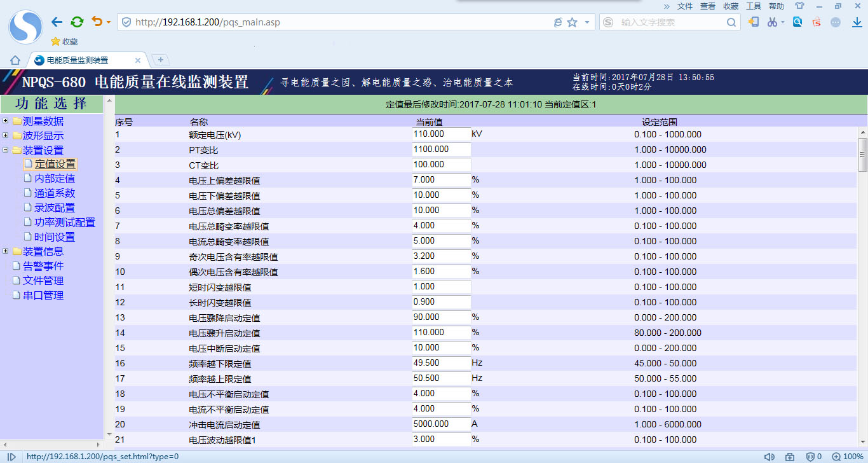Expand the hidden menu chevron
This screenshot has height=463, width=868.
tap(667, 6)
